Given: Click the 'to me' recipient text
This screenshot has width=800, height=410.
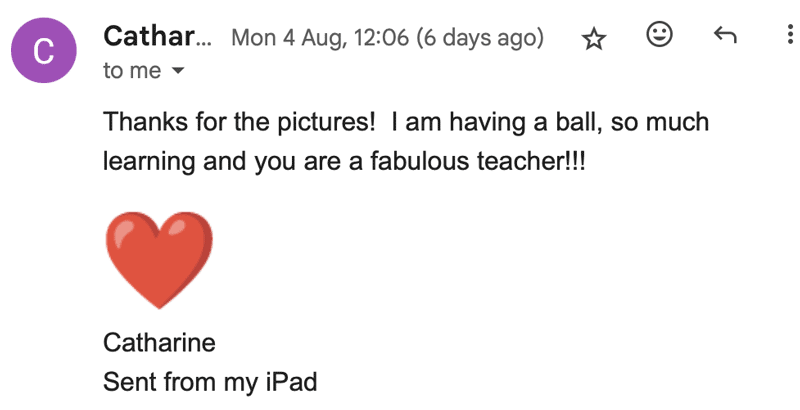Looking at the screenshot, I should (132, 71).
